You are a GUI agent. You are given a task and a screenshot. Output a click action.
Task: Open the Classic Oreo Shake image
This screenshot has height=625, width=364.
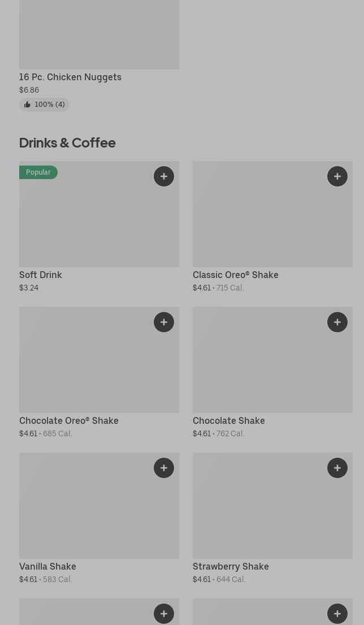point(272,220)
